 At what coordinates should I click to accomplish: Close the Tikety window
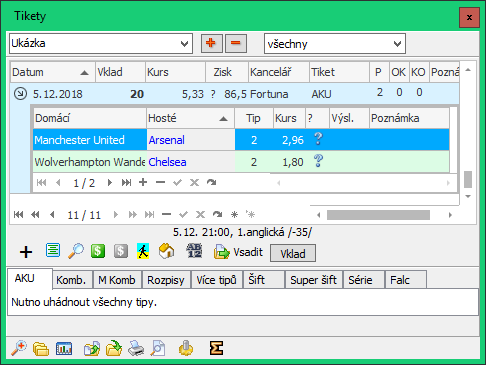coord(469,17)
